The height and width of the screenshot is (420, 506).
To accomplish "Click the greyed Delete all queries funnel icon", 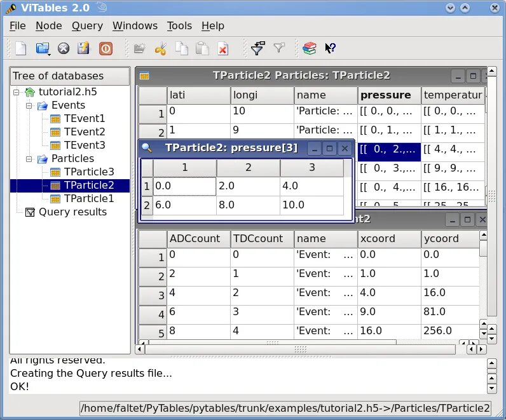I will (x=279, y=48).
